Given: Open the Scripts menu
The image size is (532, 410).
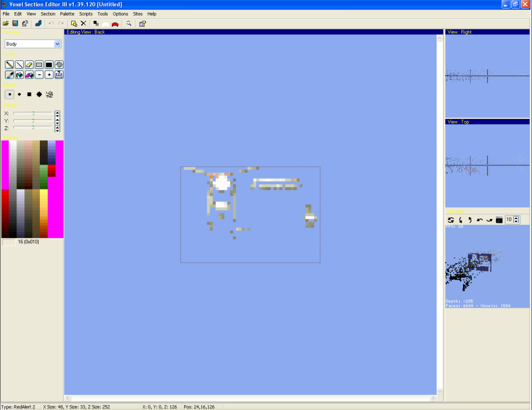Looking at the screenshot, I should click(86, 14).
